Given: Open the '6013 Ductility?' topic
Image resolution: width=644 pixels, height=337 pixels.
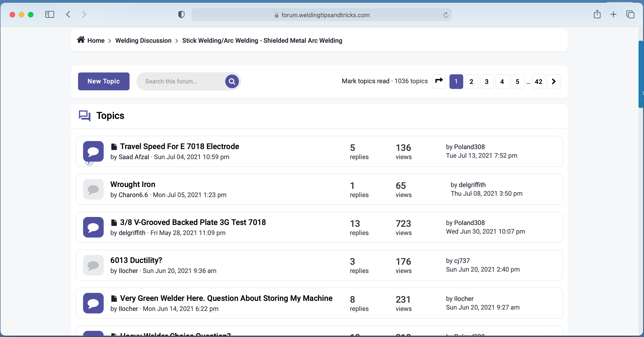Looking at the screenshot, I should (136, 260).
